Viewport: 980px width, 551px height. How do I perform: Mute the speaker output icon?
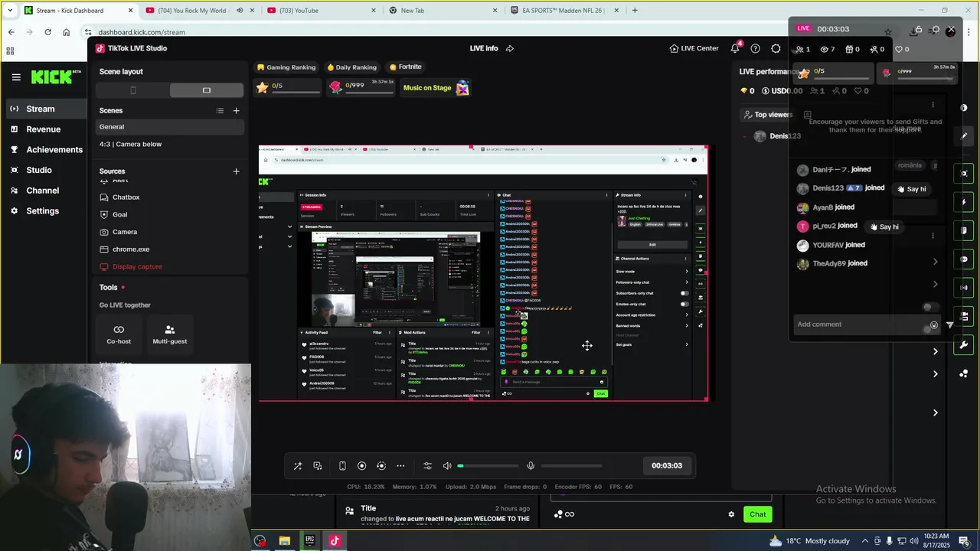tap(447, 466)
